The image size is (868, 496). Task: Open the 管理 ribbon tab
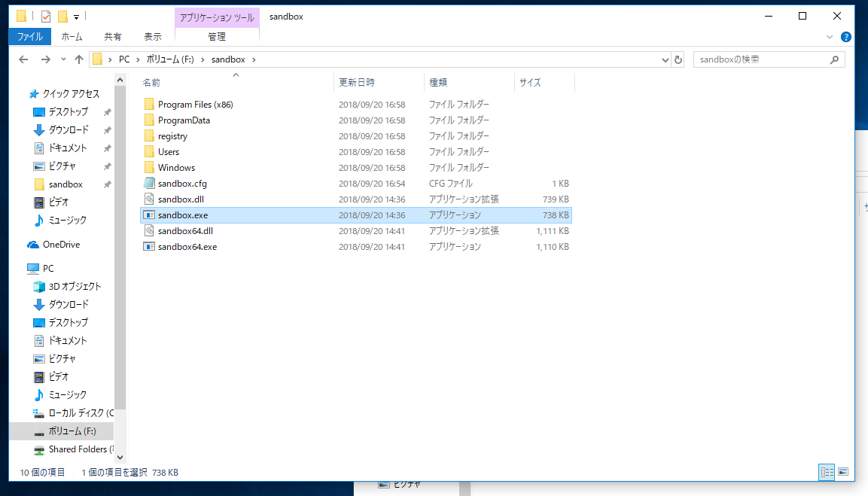(217, 37)
